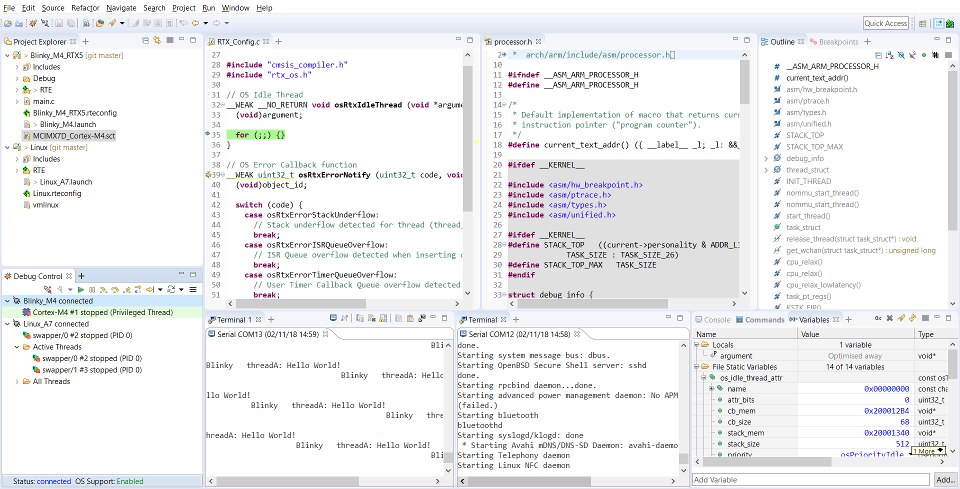Viewport: 960px width, 489px height.
Task: Click the Add button beside Add Variable
Action: pyautogui.click(x=945, y=480)
